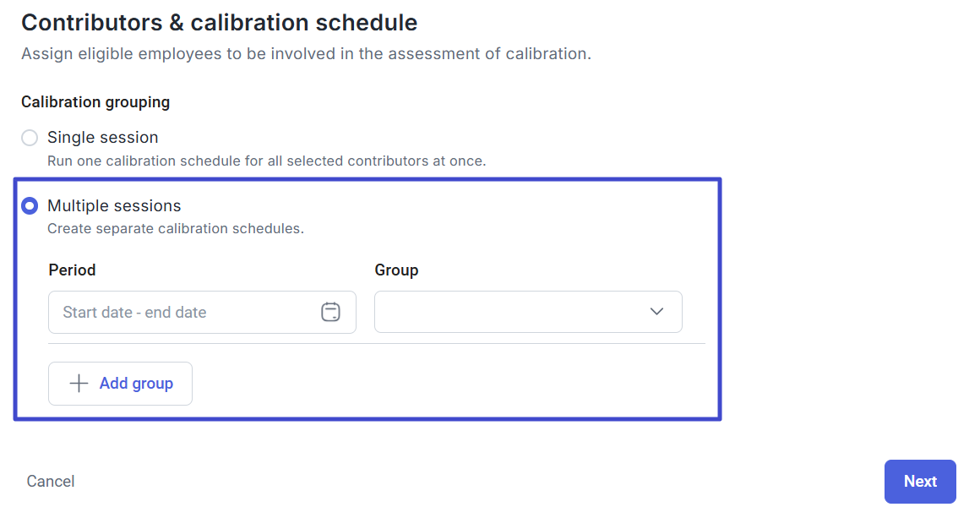Click the "Multiple sessions" label text

pos(114,206)
